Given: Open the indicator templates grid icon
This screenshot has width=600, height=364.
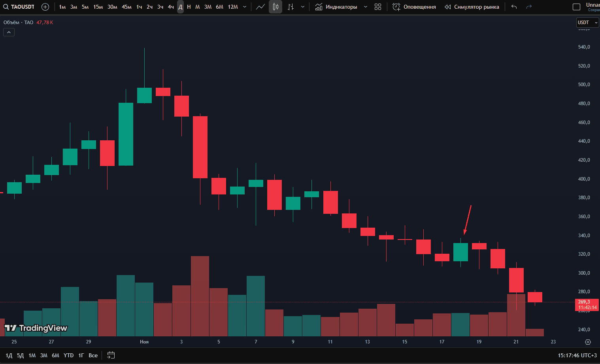Looking at the screenshot, I should (378, 7).
